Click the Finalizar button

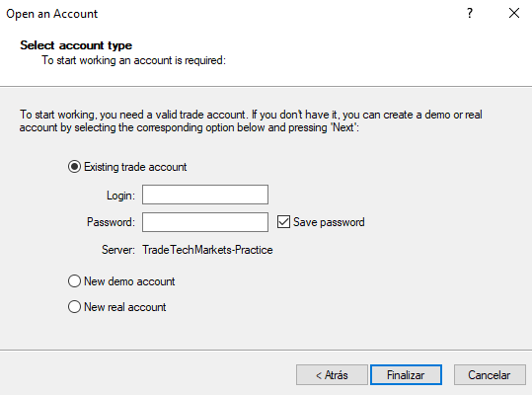pyautogui.click(x=406, y=375)
